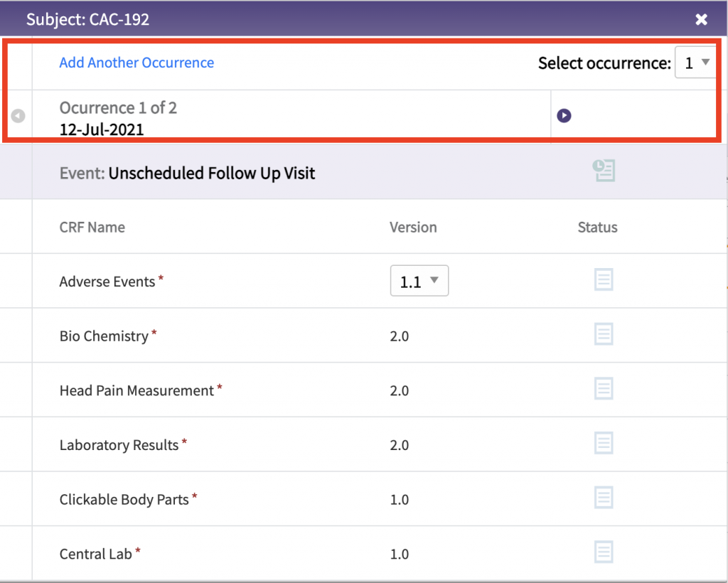Open Clickable Body Parts status icon
Screen dimensions: 728x583
(x=603, y=498)
